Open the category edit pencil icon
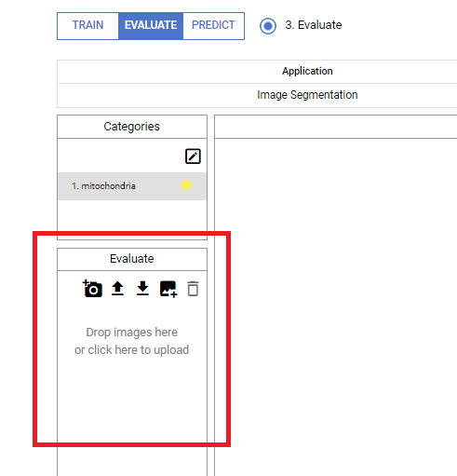The height and width of the screenshot is (476, 457). click(193, 156)
